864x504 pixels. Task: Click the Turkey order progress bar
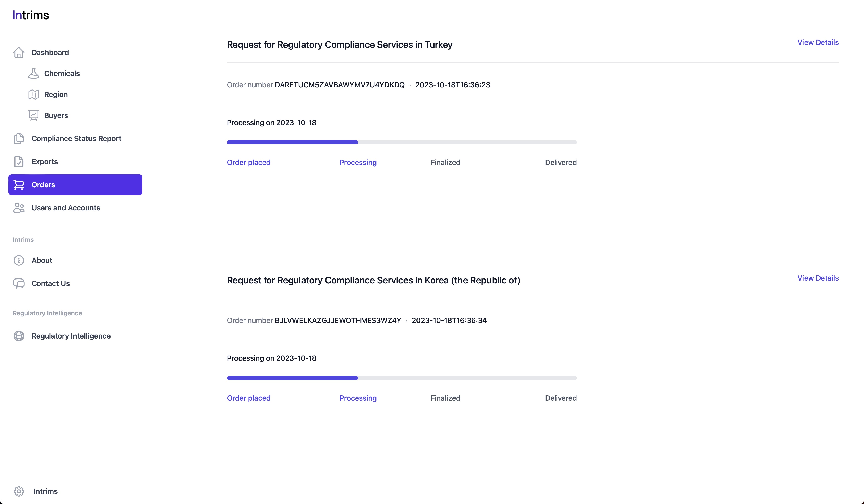tap(402, 142)
